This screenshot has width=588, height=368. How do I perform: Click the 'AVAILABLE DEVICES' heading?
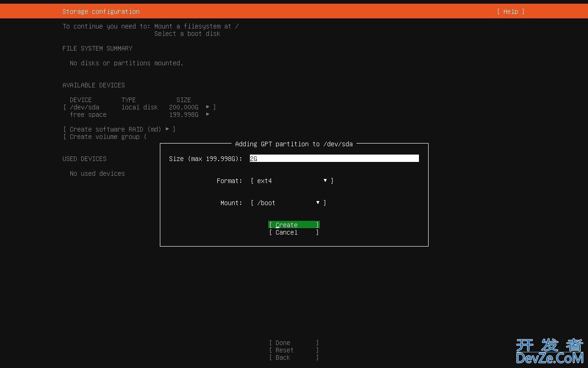[94, 85]
